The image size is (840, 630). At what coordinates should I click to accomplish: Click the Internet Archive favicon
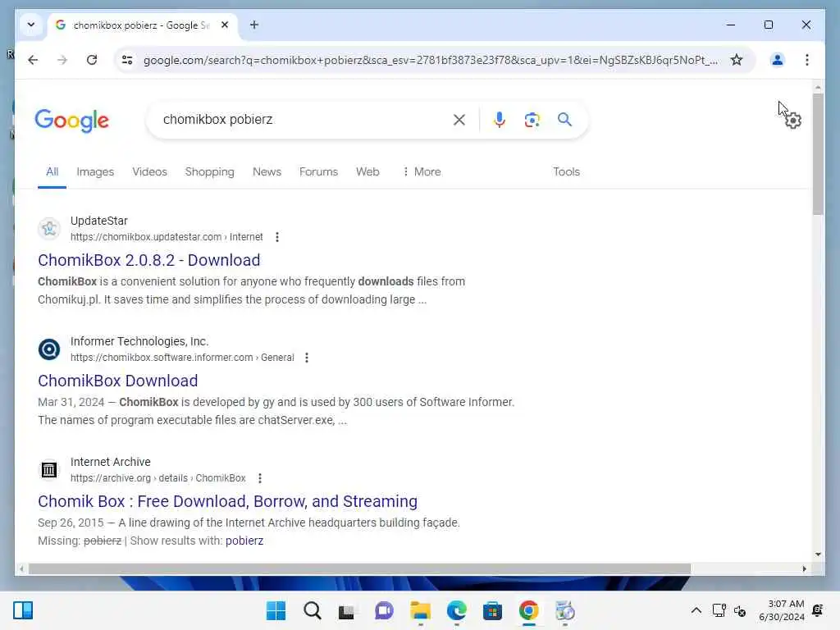(49, 470)
